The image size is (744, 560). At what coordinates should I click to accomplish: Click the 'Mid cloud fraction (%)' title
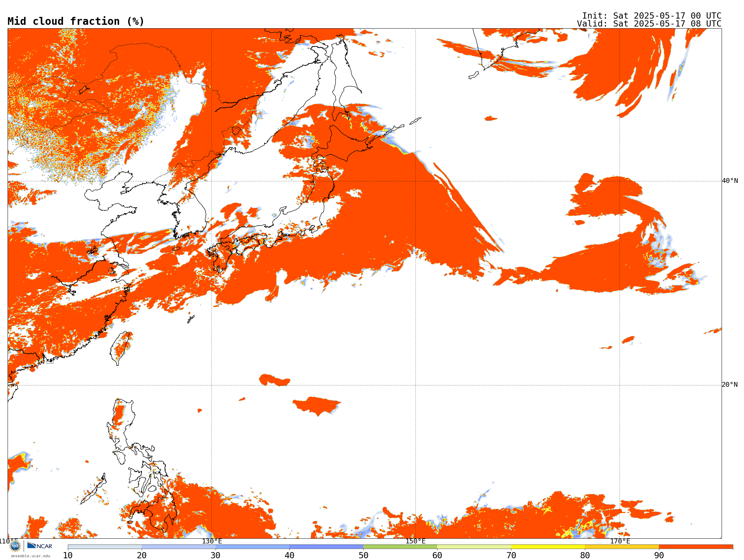(x=76, y=21)
